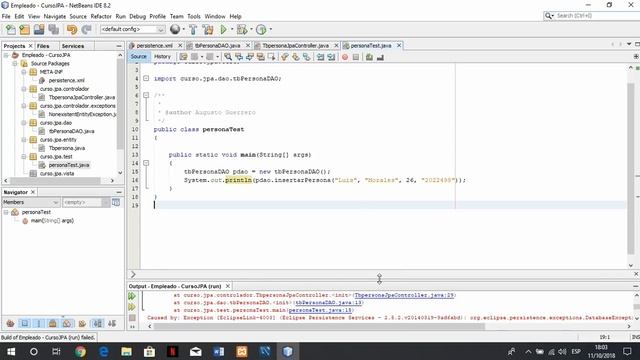This screenshot has height=360, width=640.
Task: Open the Debug menu
Action: click(x=138, y=16)
